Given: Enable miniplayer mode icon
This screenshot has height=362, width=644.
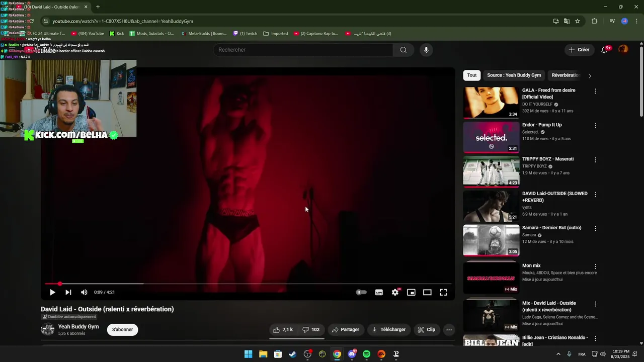Looking at the screenshot, I should tap(411, 292).
